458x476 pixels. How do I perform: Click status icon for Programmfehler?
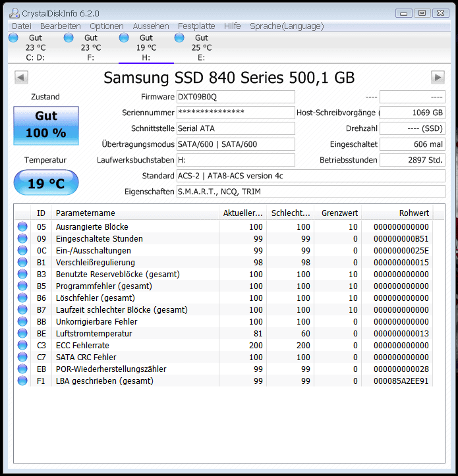click(x=22, y=286)
